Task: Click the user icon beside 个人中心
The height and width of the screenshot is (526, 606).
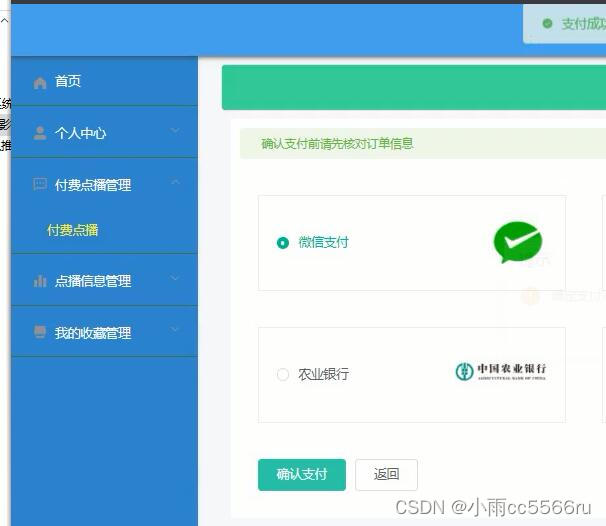Action: click(x=40, y=133)
